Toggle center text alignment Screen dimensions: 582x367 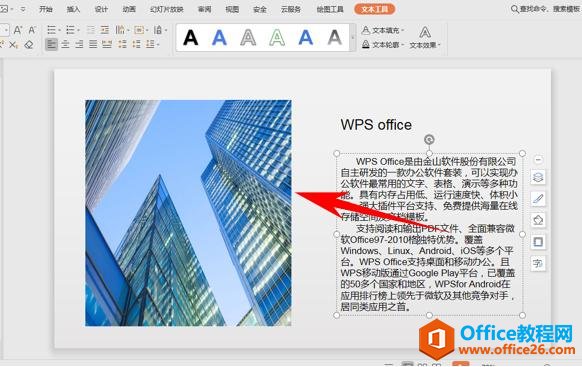click(x=65, y=45)
